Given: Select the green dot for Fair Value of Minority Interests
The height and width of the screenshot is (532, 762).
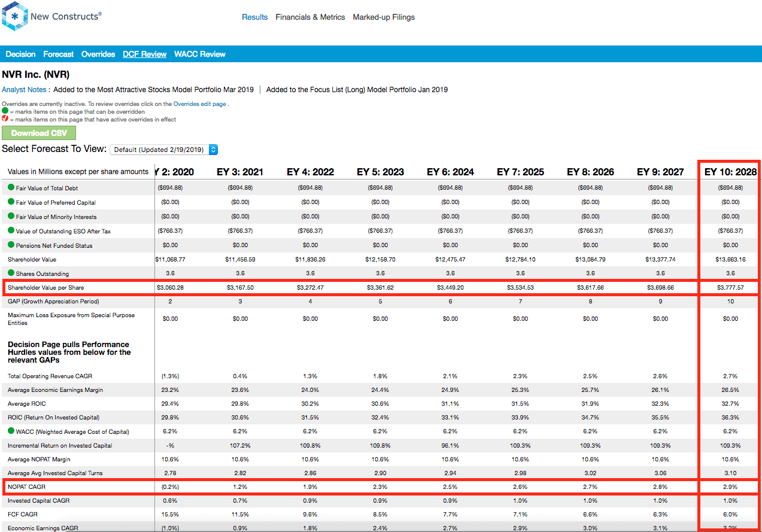Looking at the screenshot, I should point(11,217).
